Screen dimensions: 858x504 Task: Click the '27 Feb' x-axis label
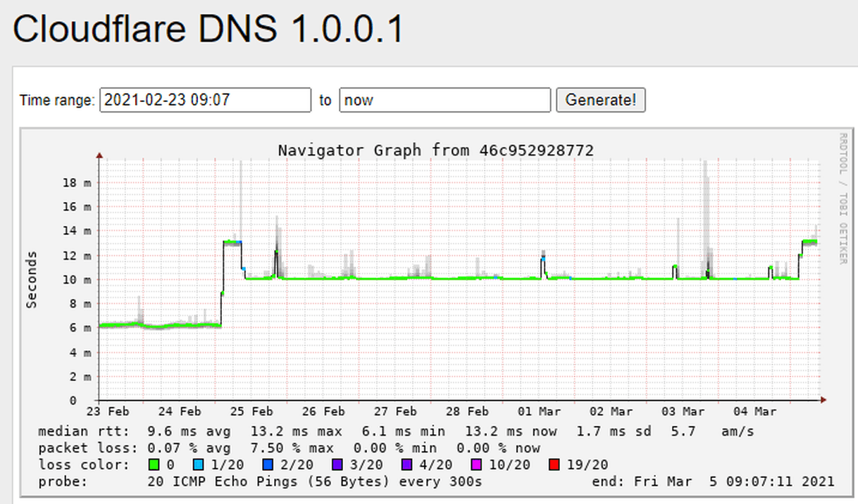coord(397,412)
